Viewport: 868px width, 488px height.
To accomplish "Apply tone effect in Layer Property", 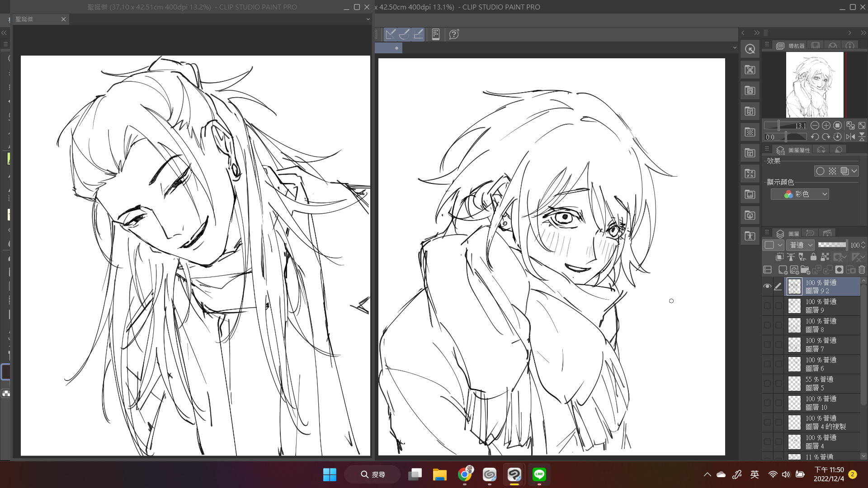I will (x=832, y=171).
